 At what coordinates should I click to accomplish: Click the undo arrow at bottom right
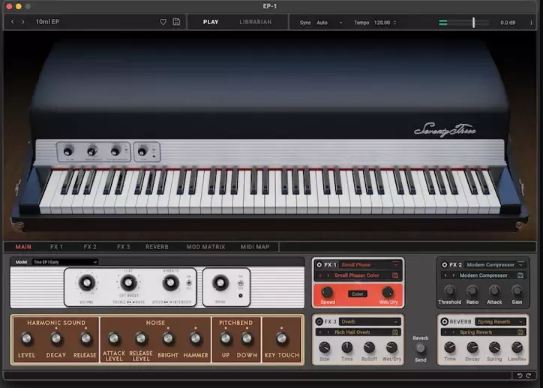519,376
